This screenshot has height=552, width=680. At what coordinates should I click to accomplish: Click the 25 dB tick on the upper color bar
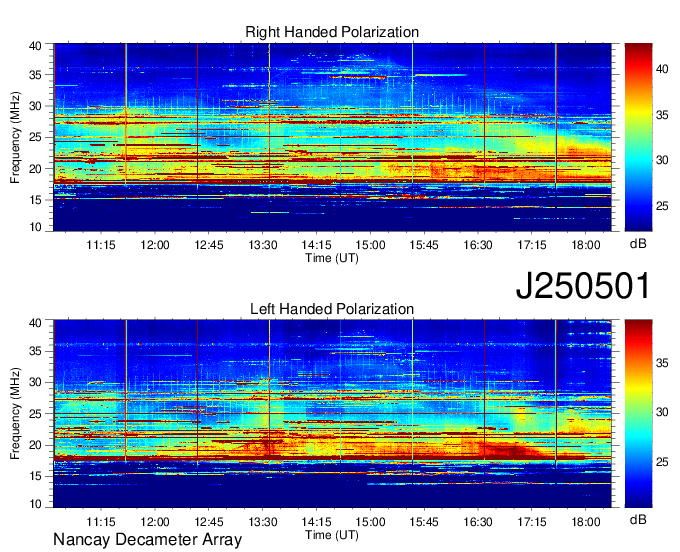tap(662, 206)
